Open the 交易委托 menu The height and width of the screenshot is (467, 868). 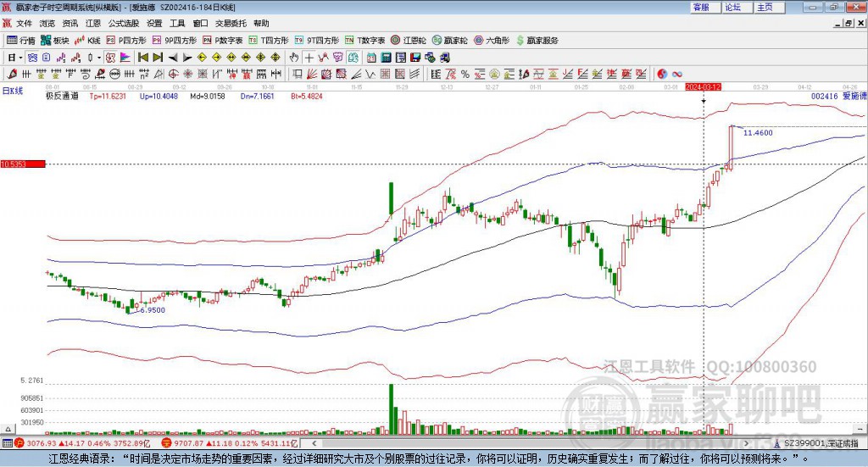click(x=231, y=23)
